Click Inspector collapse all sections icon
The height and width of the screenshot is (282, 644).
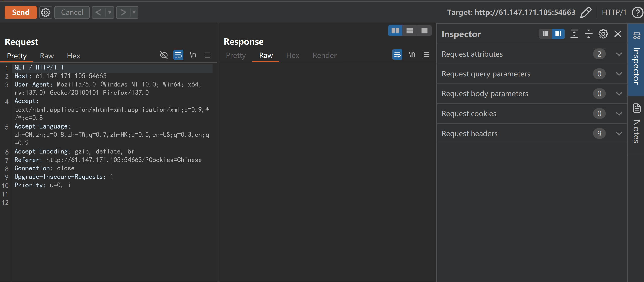coord(588,34)
